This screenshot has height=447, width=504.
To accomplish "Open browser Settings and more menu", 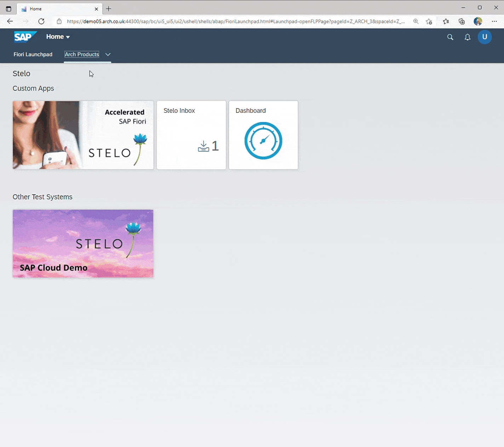I will coord(494,21).
